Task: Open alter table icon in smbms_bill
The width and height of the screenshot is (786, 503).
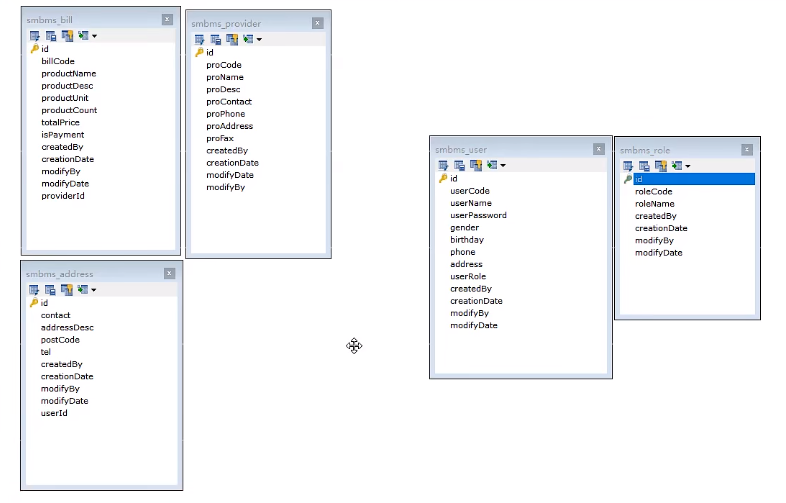Action: coord(35,36)
